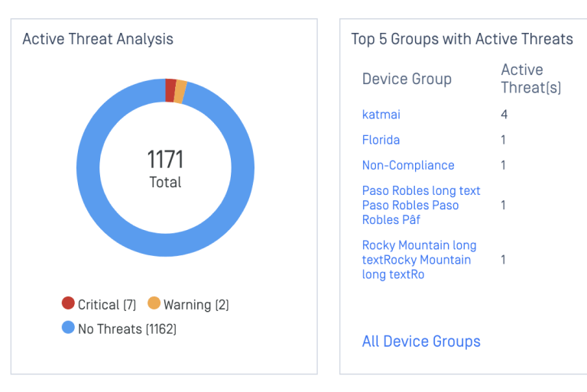Open the Rocky Mountain long text group
This screenshot has width=587, height=392.
419,260
